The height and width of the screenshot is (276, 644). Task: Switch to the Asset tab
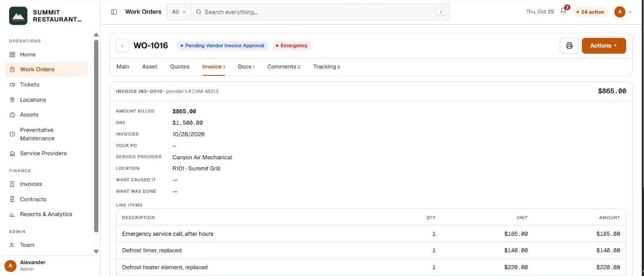click(x=150, y=67)
